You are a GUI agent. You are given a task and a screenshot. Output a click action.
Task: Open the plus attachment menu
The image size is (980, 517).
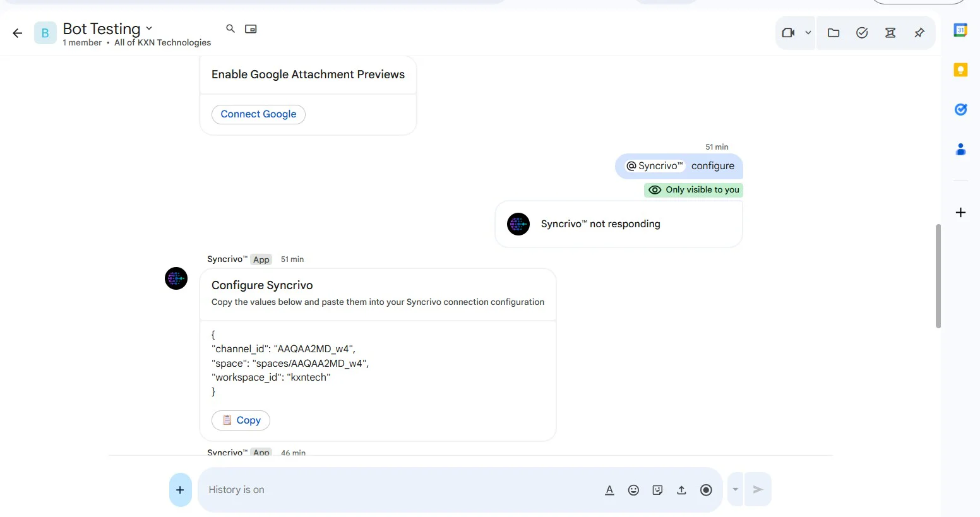pos(180,490)
